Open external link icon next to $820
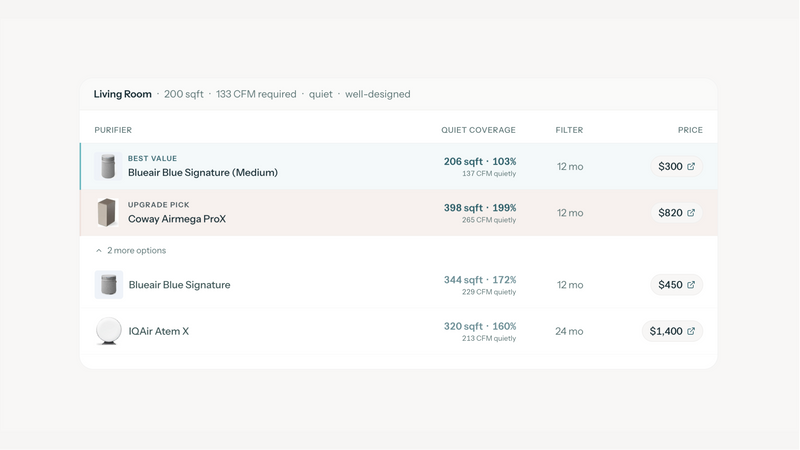This screenshot has height=450, width=800. [x=691, y=213]
